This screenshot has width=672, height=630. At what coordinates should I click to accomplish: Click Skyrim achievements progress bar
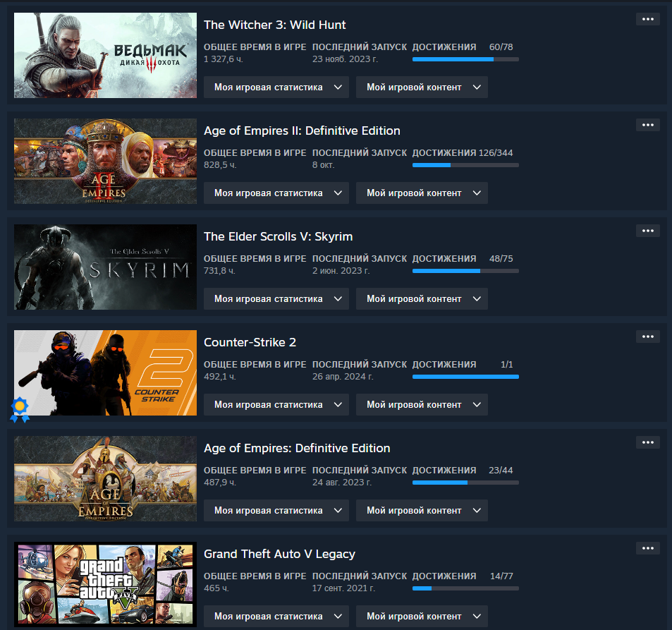[465, 271]
